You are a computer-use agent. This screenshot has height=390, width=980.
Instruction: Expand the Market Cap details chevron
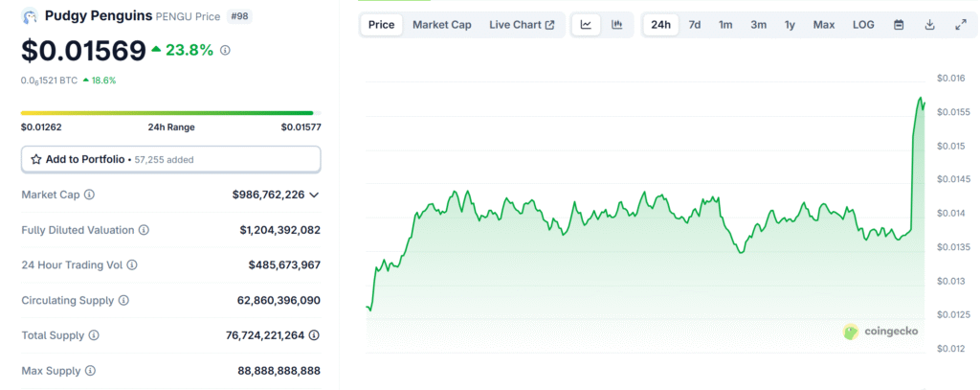pyautogui.click(x=314, y=195)
